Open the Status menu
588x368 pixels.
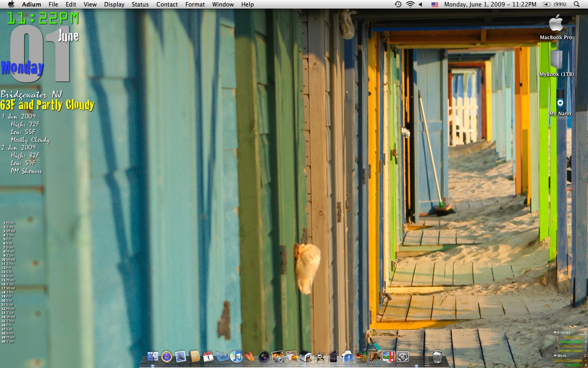coord(140,4)
